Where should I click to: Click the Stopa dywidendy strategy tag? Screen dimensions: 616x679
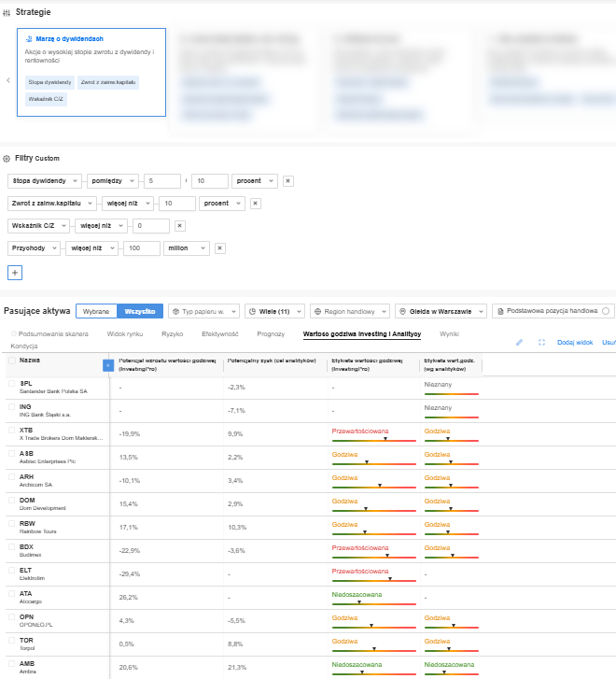pos(49,82)
